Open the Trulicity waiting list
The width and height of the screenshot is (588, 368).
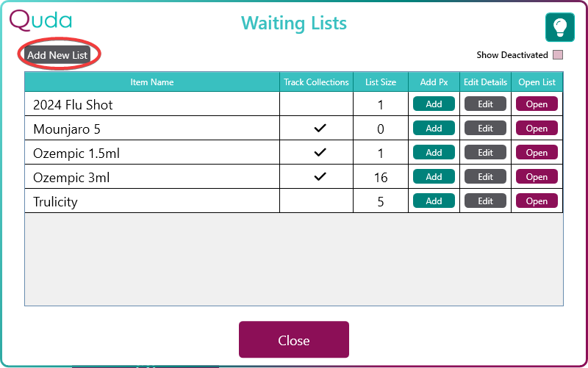click(537, 201)
